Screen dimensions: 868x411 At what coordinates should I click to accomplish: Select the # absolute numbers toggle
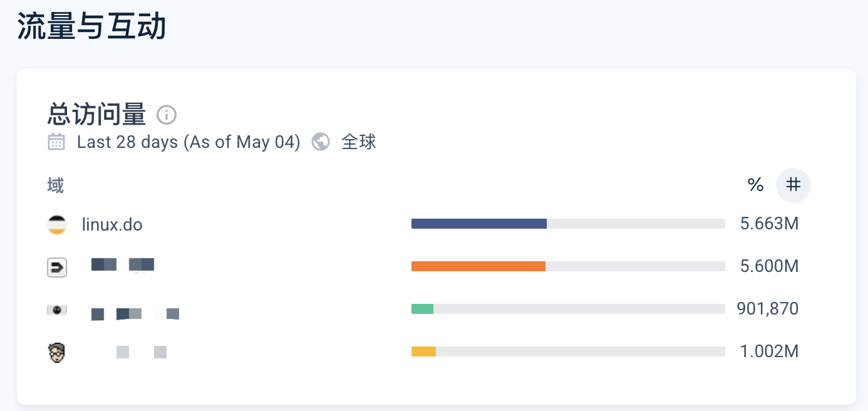pyautogui.click(x=793, y=185)
